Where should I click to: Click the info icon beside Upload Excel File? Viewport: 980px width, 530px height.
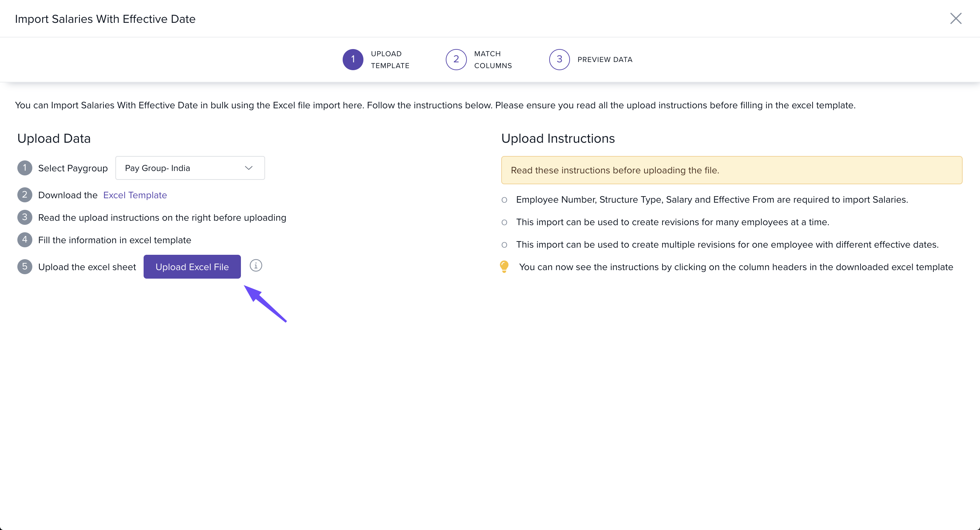coord(256,265)
